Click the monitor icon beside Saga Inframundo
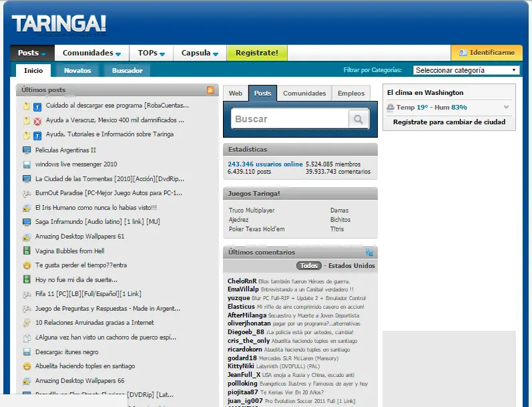This screenshot has height=407, width=532. coord(27,222)
